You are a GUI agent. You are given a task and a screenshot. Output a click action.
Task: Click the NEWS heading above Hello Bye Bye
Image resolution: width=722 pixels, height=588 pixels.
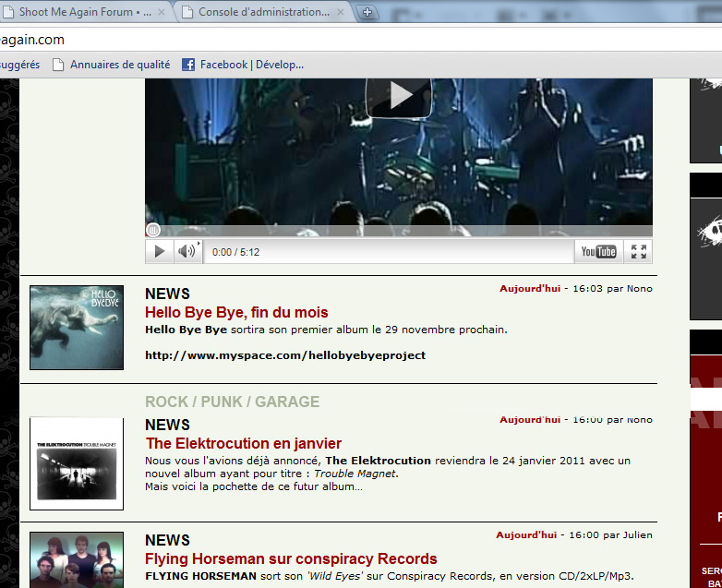(x=168, y=294)
